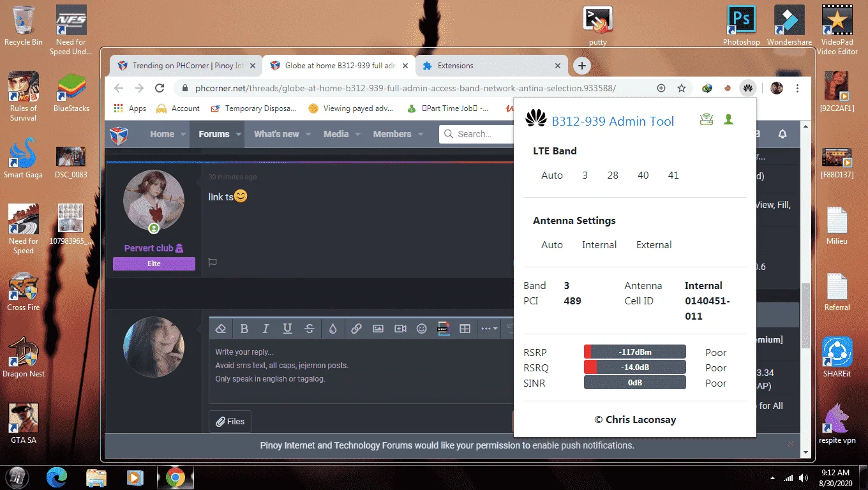The image size is (868, 490).
Task: Expand the more options ellipsis dropdown
Action: (489, 329)
